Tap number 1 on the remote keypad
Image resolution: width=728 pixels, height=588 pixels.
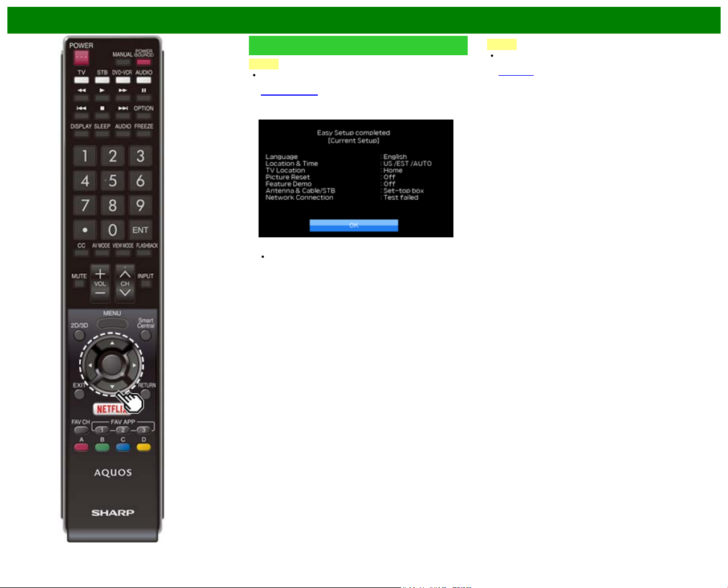click(85, 156)
